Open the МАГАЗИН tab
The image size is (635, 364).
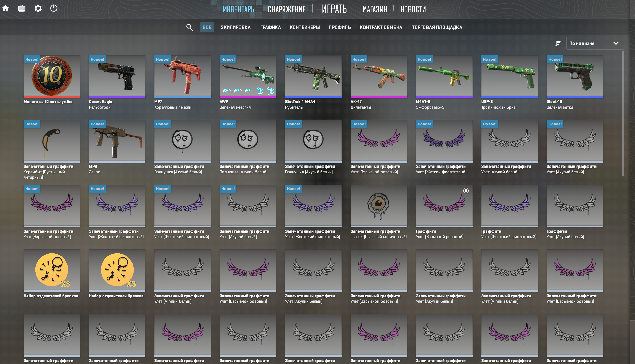375,9
